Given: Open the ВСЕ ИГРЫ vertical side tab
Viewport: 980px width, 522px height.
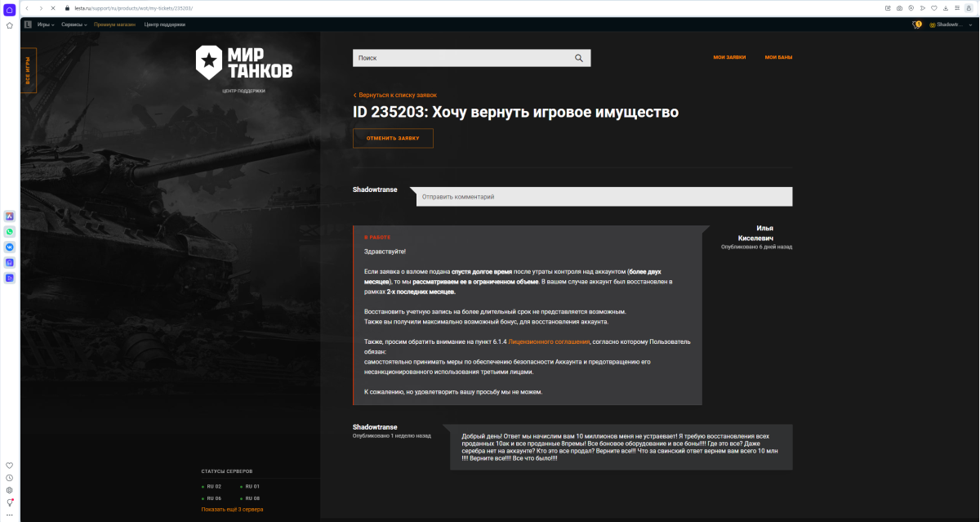Looking at the screenshot, I should click(x=28, y=70).
